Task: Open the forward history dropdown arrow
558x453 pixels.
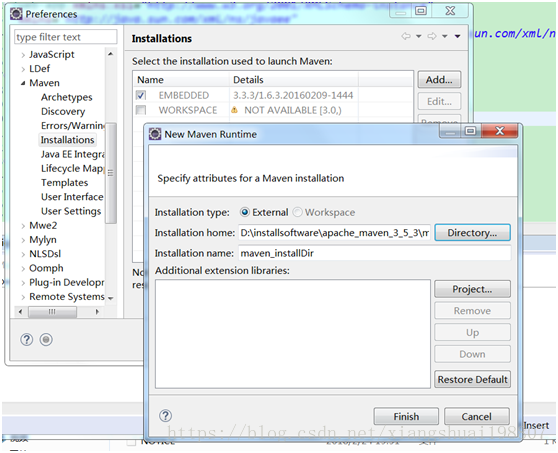Action: pos(444,36)
